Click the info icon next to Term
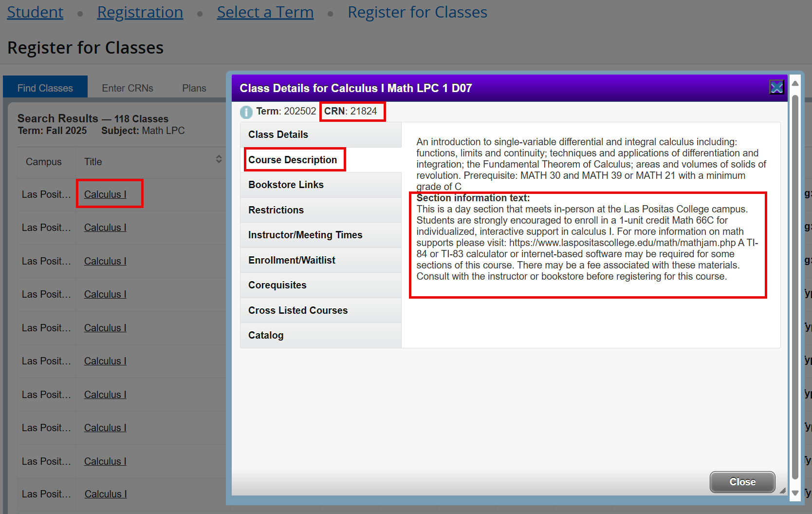Viewport: 812px width, 514px height. pyautogui.click(x=246, y=112)
